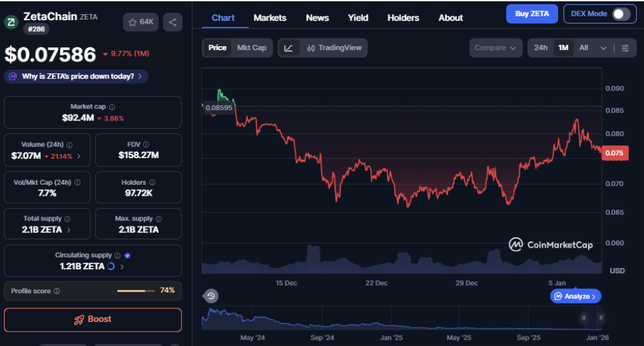Click the 5 Jan date label
644x346 pixels.
tap(557, 283)
